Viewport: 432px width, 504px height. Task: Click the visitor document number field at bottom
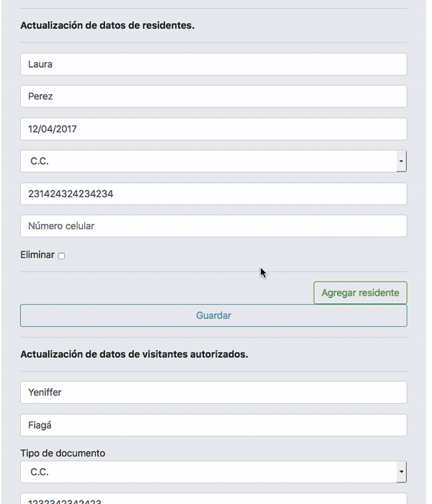click(213, 500)
